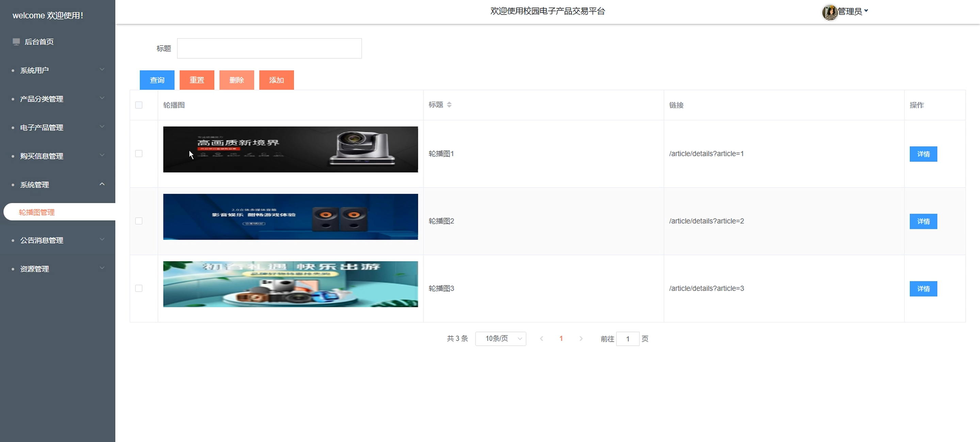This screenshot has width=980, height=442.
Task: Toggle the select-all header checkbox
Action: point(139,105)
